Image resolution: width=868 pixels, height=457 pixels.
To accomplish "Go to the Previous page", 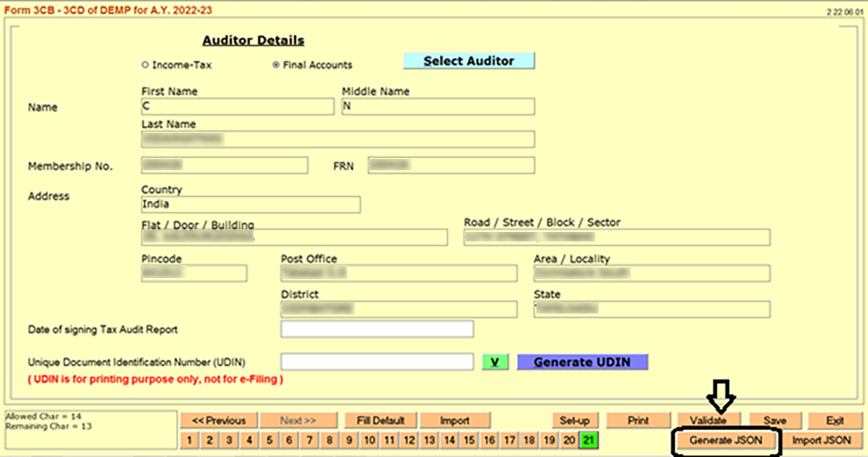I will 219,421.
